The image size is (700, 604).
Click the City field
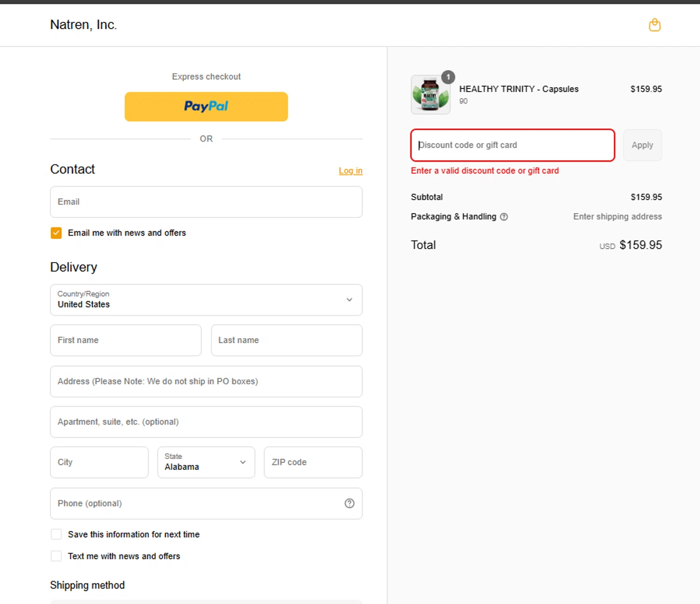(x=99, y=462)
